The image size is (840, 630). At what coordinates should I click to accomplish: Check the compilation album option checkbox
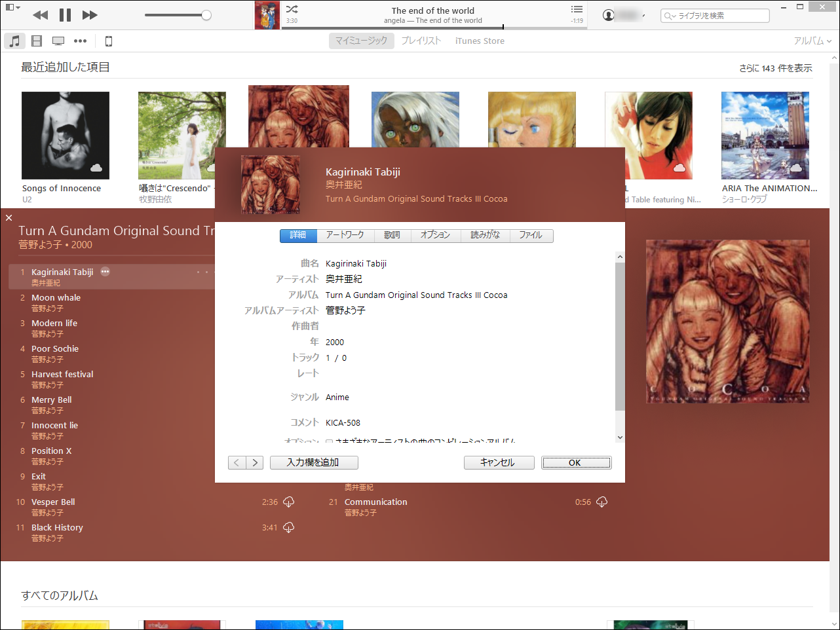coord(330,441)
